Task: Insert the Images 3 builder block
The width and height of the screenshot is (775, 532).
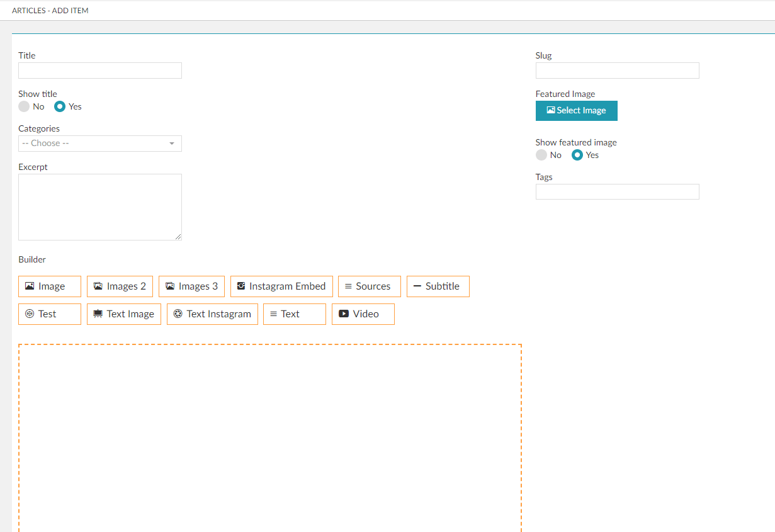Action: pyautogui.click(x=191, y=286)
